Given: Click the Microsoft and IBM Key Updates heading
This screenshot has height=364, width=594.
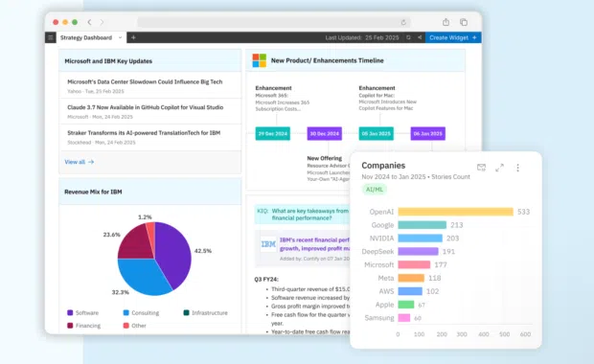Looking at the screenshot, I should [x=108, y=61].
